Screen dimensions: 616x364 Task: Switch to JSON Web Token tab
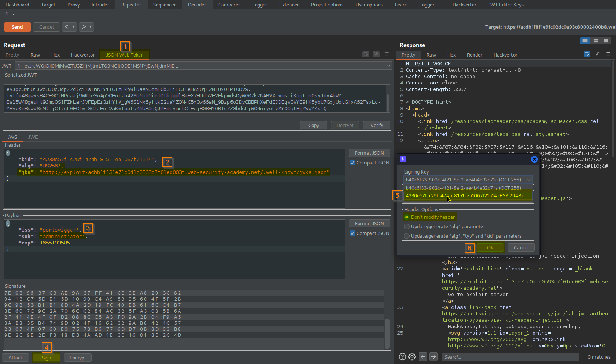pos(125,55)
